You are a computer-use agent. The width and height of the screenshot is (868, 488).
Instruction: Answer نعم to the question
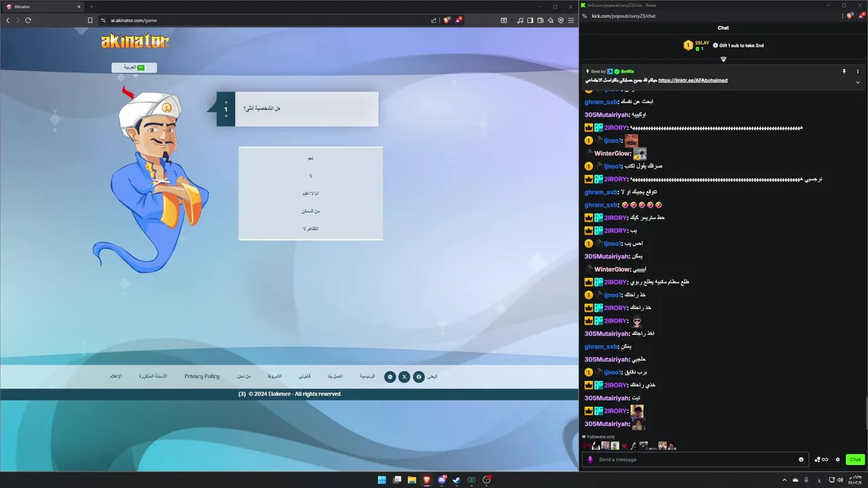point(311,158)
